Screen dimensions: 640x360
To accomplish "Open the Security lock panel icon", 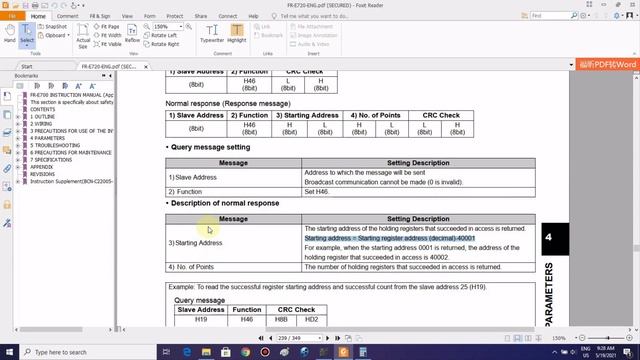I will point(7,204).
